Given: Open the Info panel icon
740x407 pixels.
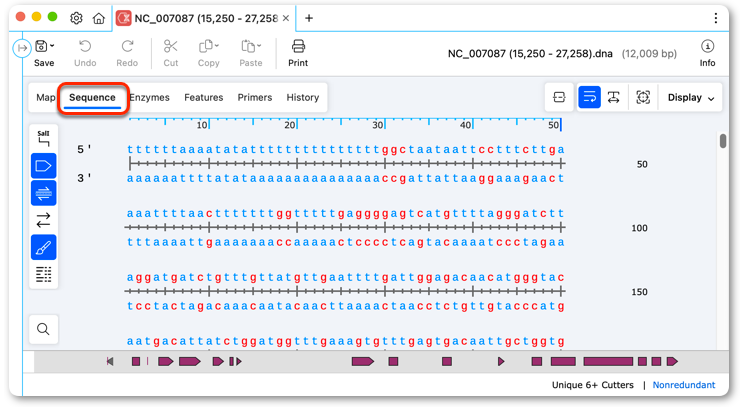Looking at the screenshot, I should click(707, 46).
